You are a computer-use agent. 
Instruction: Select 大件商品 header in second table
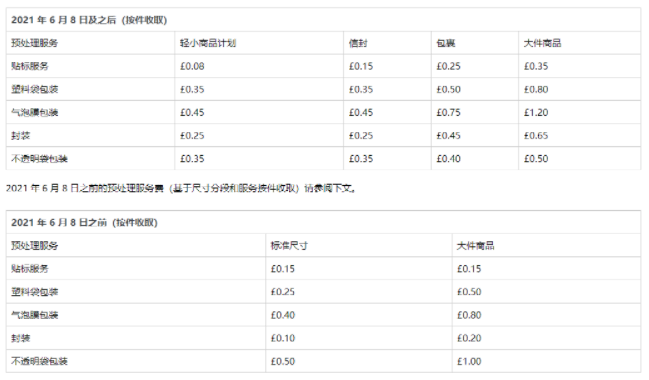(x=476, y=246)
